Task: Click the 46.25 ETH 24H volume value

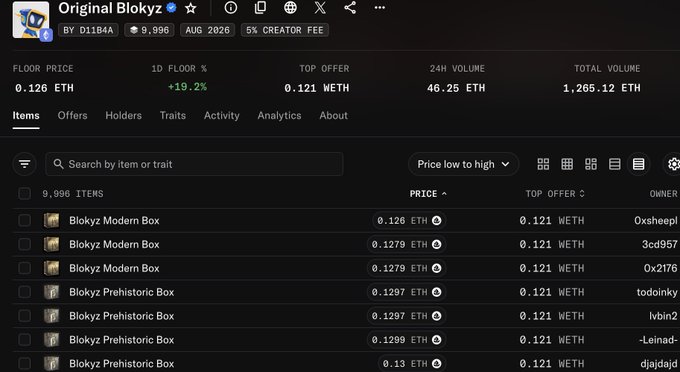Action: 456,88
